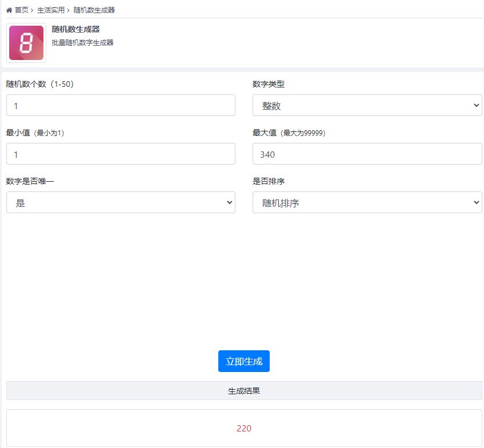
Task: Click the generated result 220
Action: (x=244, y=428)
